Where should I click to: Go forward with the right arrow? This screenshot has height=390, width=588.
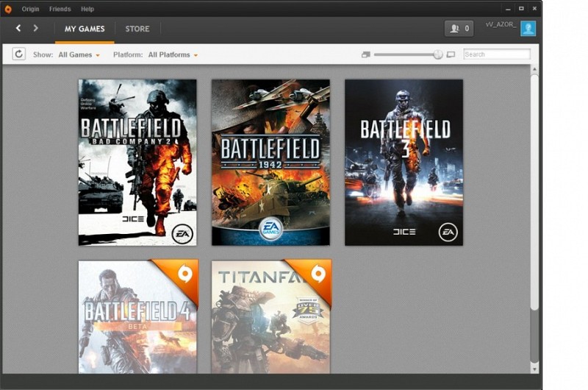[35, 28]
